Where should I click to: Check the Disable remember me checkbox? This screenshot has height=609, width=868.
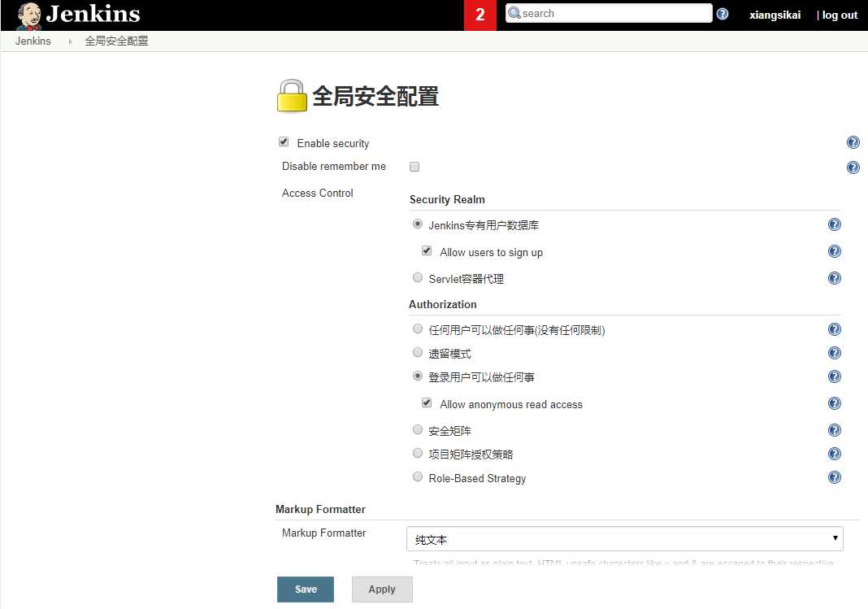tap(414, 167)
